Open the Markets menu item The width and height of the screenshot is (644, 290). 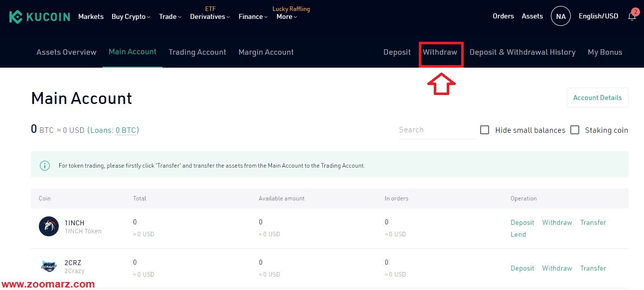pos(91,16)
